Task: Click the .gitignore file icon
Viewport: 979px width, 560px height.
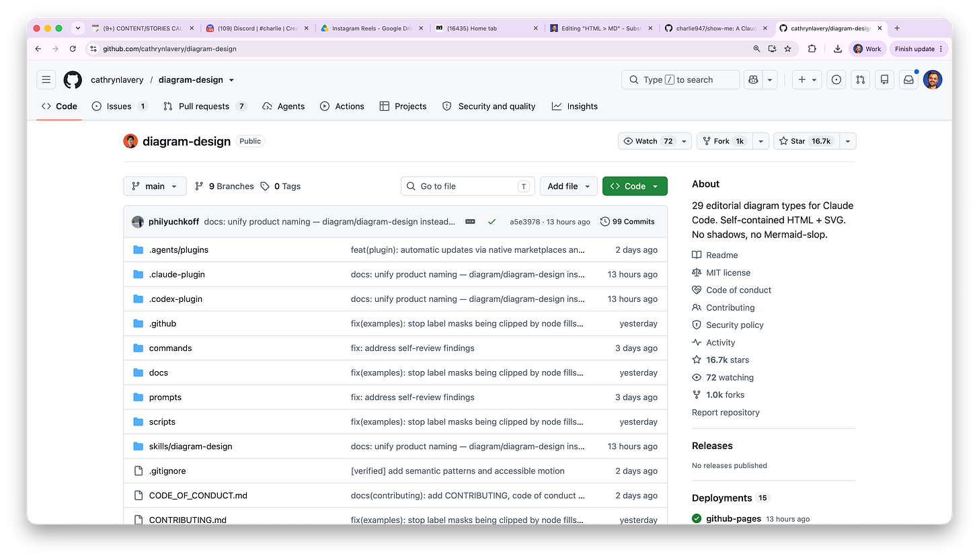Action: [139, 471]
